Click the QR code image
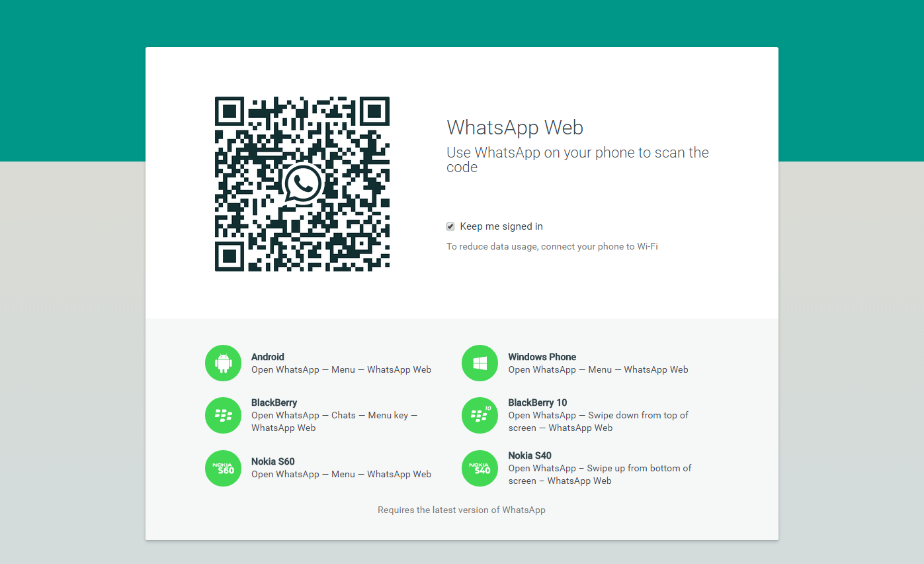This screenshot has height=564, width=924. (302, 184)
